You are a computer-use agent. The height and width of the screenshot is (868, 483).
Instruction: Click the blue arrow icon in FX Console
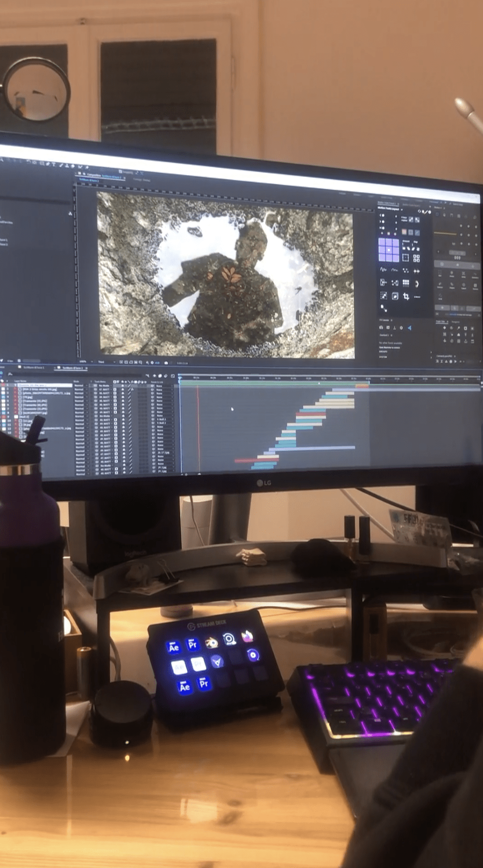[x=409, y=328]
